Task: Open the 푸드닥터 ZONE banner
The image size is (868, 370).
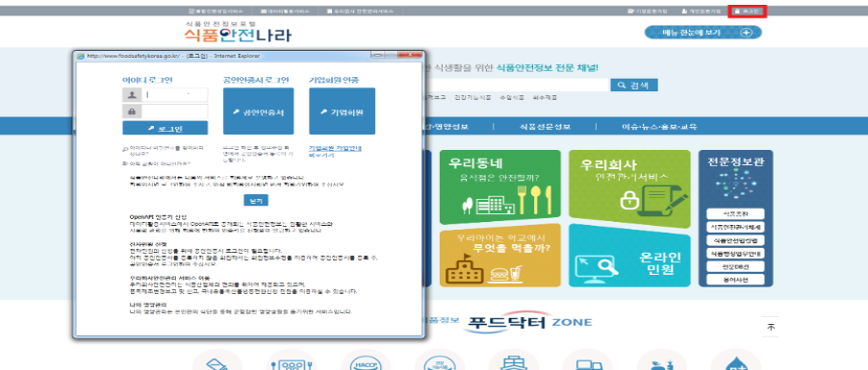Action: point(530,322)
